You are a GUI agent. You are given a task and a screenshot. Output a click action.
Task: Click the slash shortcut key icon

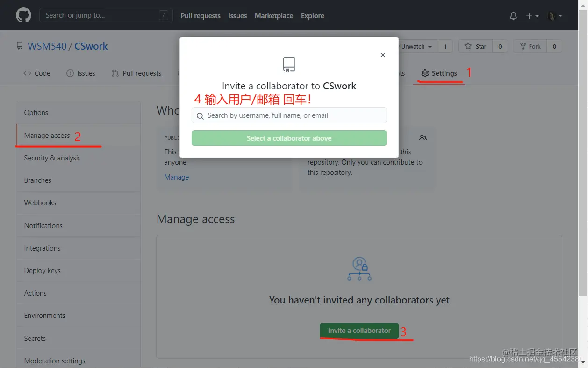coord(163,15)
